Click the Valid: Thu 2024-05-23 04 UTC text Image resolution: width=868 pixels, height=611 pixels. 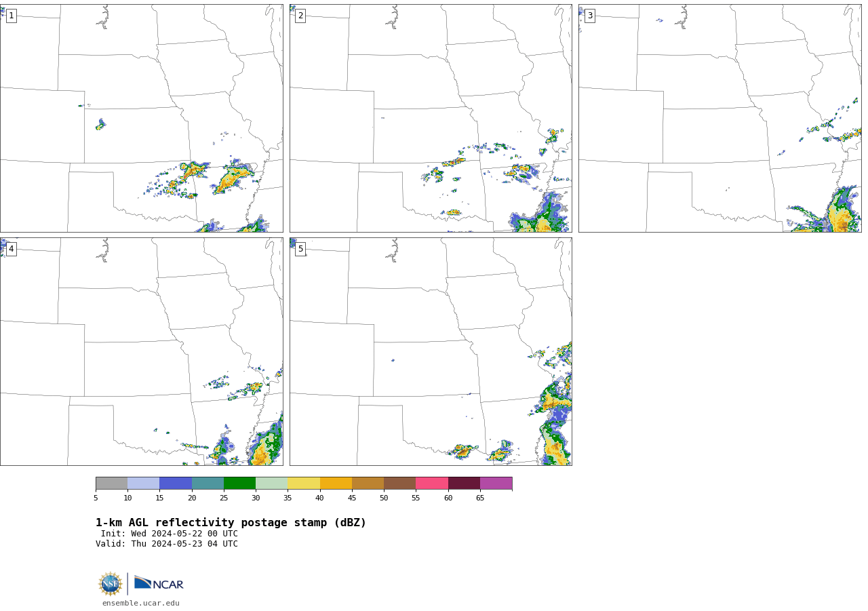pyautogui.click(x=167, y=544)
